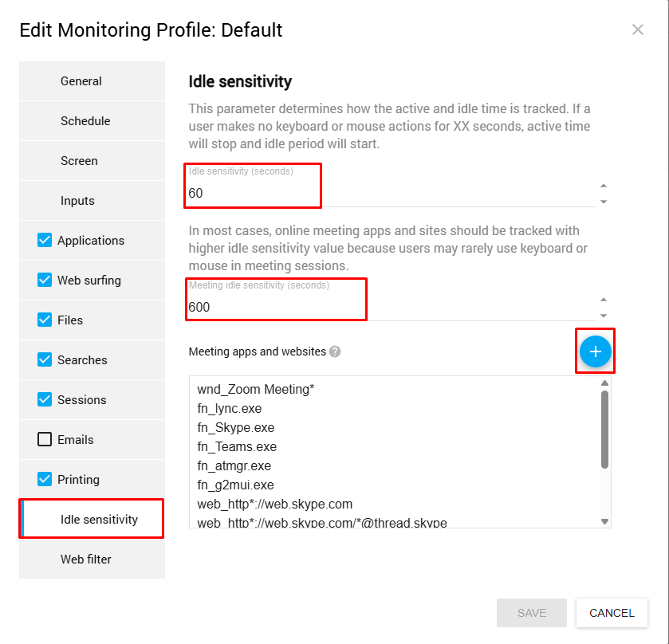This screenshot has height=644, width=669.
Task: Toggle the Printing checkbox off
Action: click(45, 479)
